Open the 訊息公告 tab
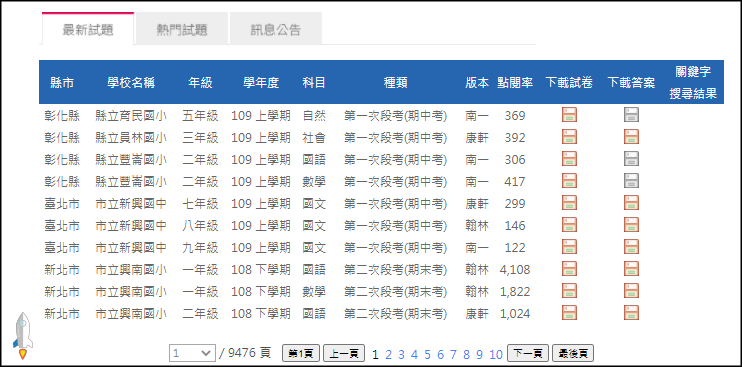The width and height of the screenshot is (742, 367). 275,30
